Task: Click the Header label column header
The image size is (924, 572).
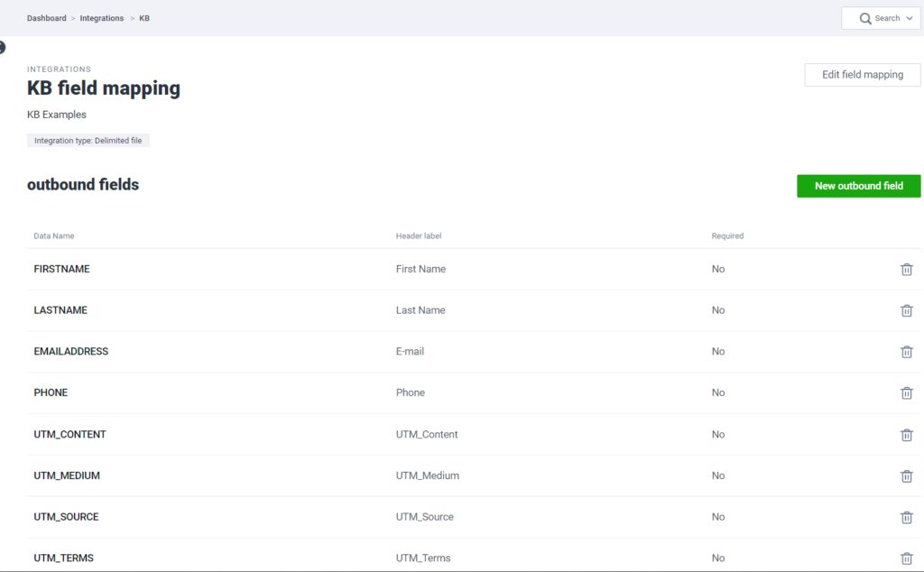Action: click(x=418, y=236)
